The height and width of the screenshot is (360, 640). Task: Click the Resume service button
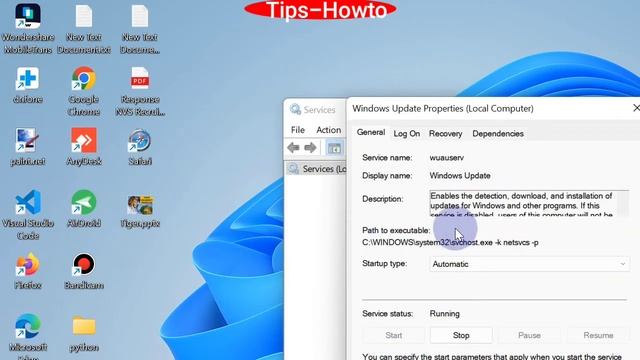coord(598,335)
